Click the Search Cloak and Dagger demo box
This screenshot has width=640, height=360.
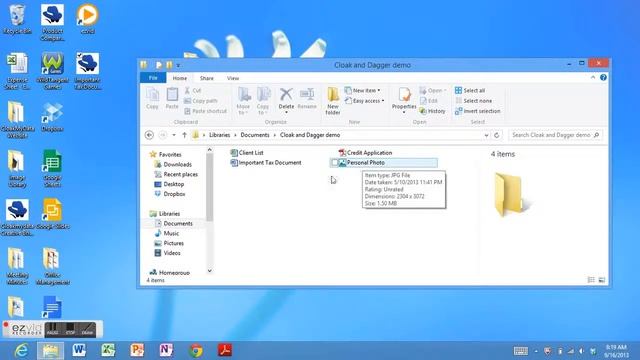tap(555, 135)
